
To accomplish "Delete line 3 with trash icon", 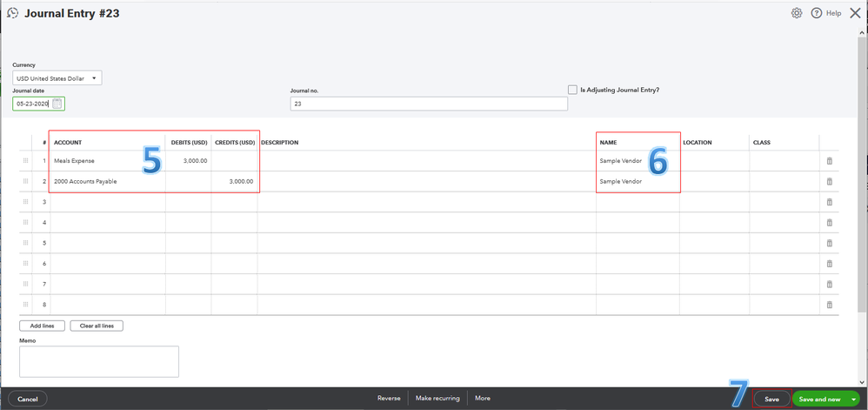I will tap(829, 202).
